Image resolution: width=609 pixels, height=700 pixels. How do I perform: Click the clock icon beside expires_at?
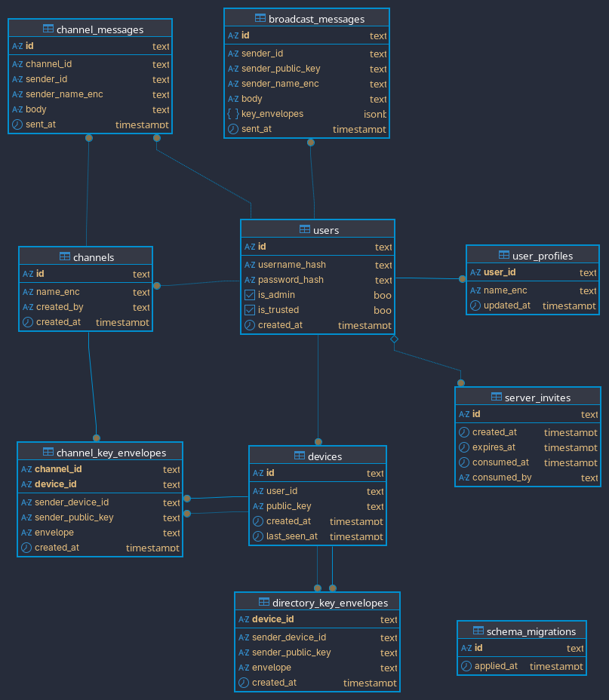click(x=464, y=447)
